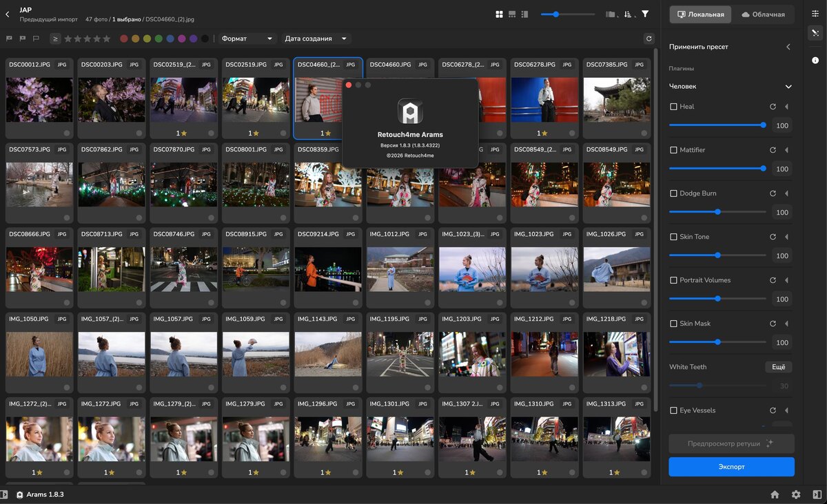Select the Локальная tab
827x504 pixels.
700,14
